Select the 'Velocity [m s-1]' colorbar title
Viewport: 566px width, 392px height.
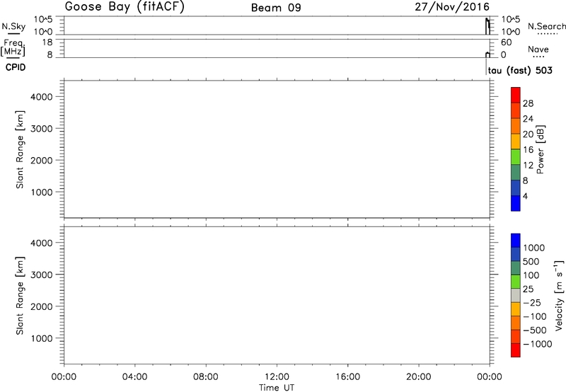[x=559, y=295]
